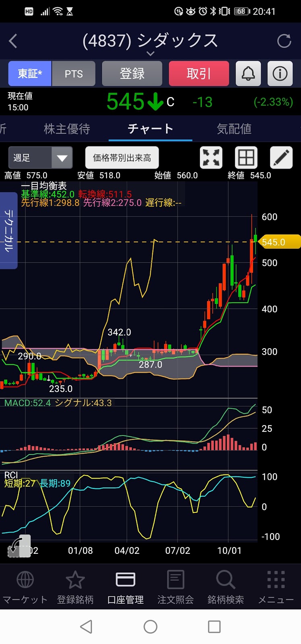The height and width of the screenshot is (644, 301).
Task: Tap the 04/02 date axis label
Action: tap(127, 551)
